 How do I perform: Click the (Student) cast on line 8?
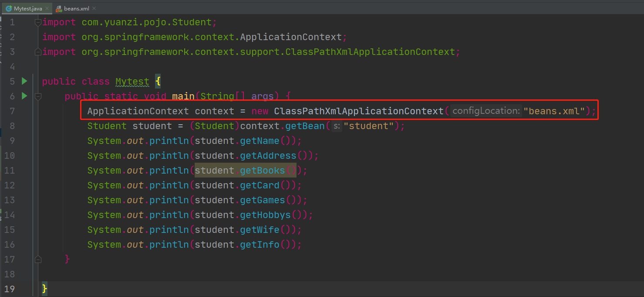coord(215,126)
